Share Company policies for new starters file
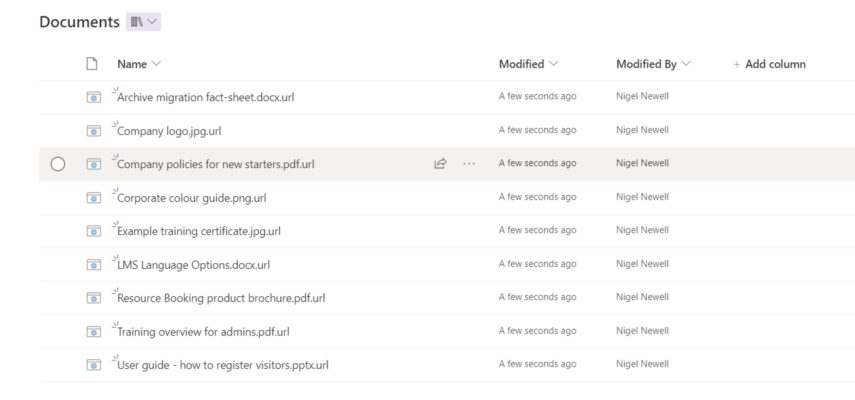The height and width of the screenshot is (400, 855). (440, 163)
